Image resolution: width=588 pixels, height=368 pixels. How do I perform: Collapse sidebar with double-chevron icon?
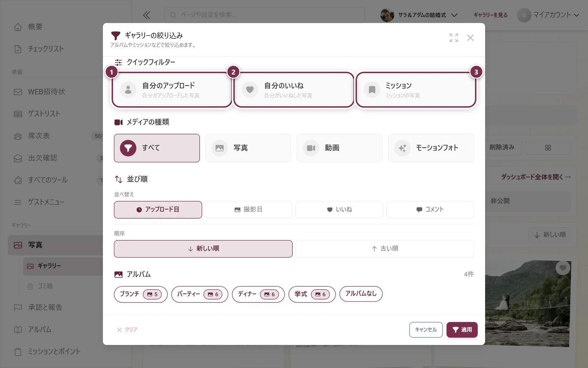[147, 15]
